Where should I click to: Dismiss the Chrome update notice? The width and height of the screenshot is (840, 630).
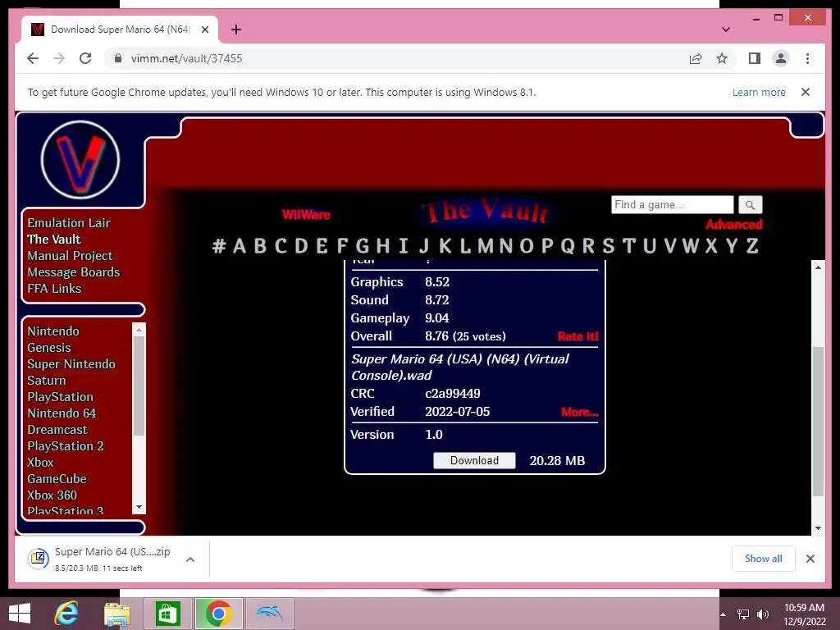point(806,92)
